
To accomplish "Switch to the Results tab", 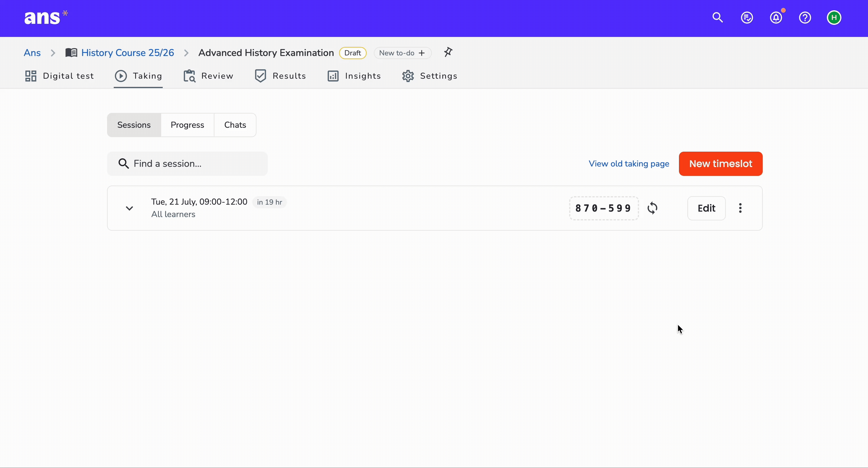I will tap(280, 76).
